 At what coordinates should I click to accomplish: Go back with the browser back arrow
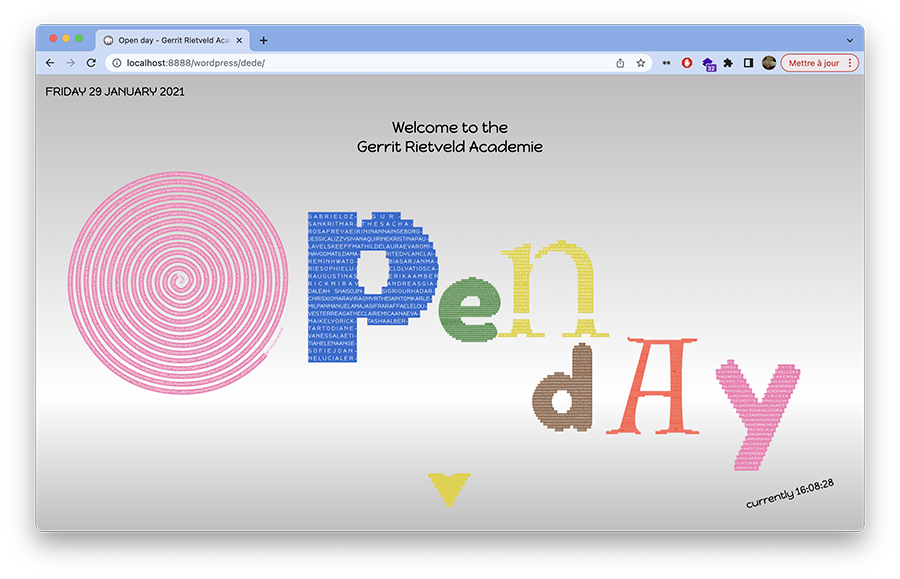(x=50, y=63)
